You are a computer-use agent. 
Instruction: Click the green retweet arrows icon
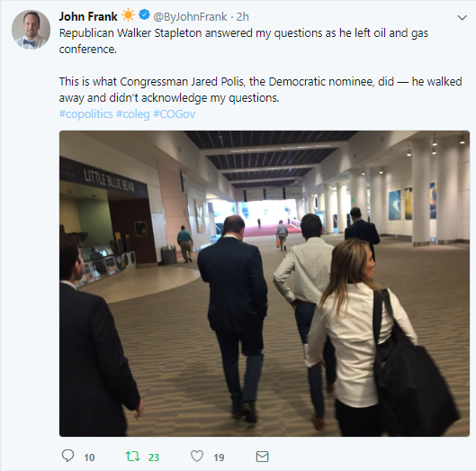coord(132,456)
